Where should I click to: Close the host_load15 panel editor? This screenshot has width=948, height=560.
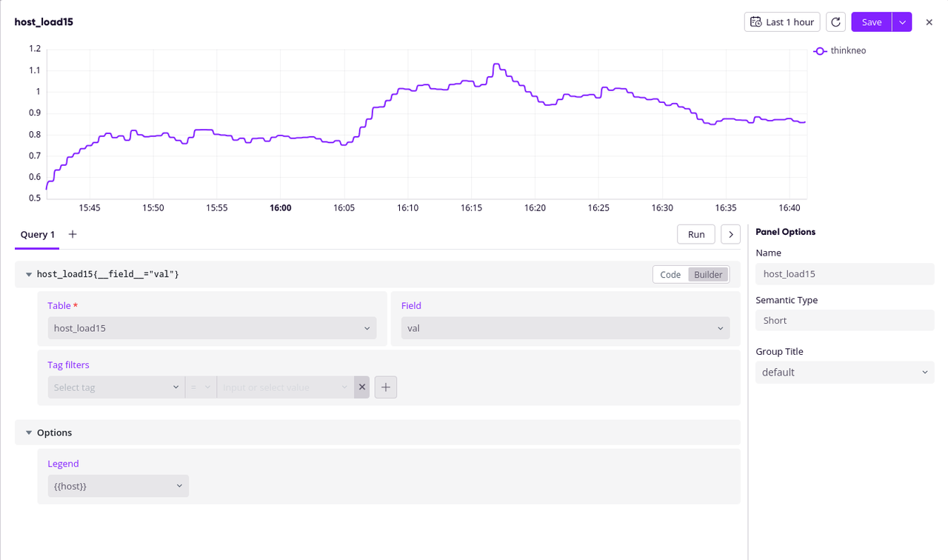point(929,22)
